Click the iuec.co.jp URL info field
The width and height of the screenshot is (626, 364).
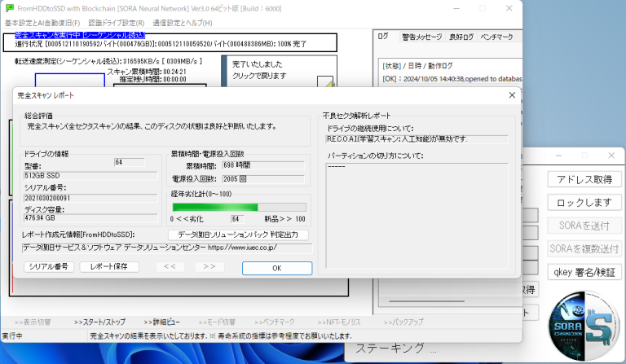tap(167, 248)
